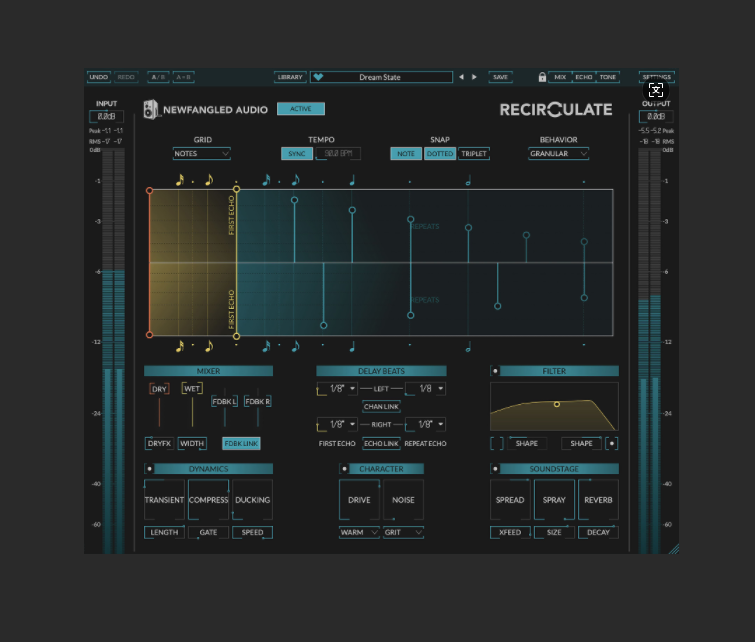Toggle the SOUNDSTAGE section power dot
The width and height of the screenshot is (755, 642).
pyautogui.click(x=495, y=469)
